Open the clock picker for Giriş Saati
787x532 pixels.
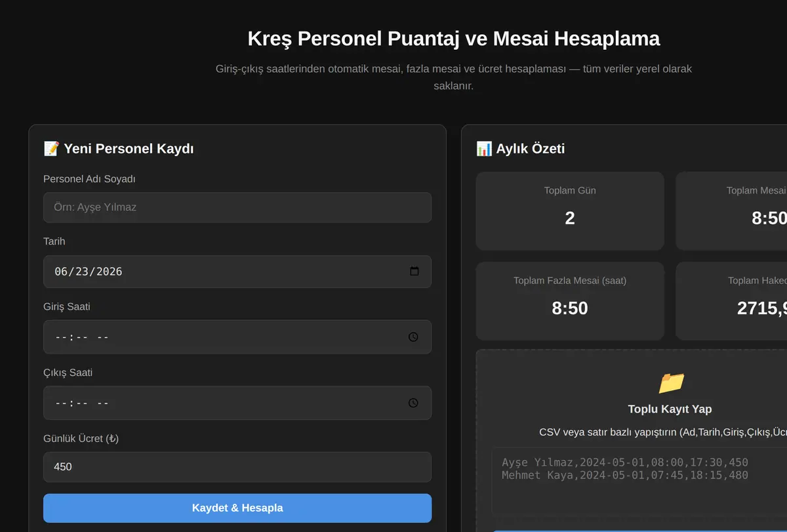click(x=413, y=337)
